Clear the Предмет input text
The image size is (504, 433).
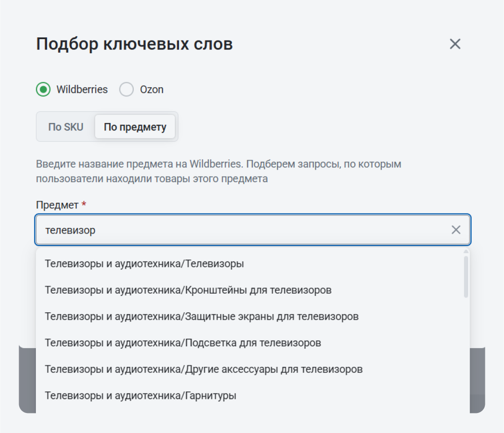(x=456, y=230)
